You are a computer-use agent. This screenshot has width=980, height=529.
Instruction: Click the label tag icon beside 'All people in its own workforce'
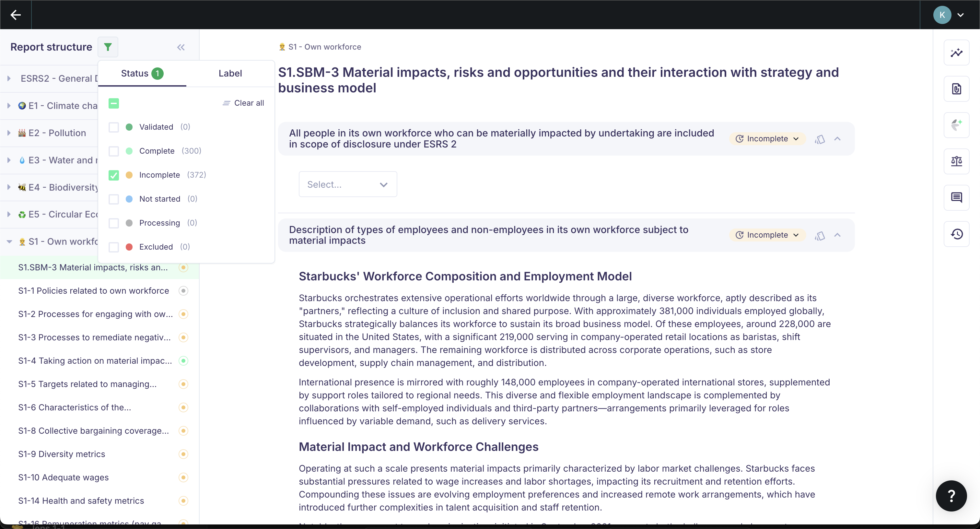coord(820,139)
